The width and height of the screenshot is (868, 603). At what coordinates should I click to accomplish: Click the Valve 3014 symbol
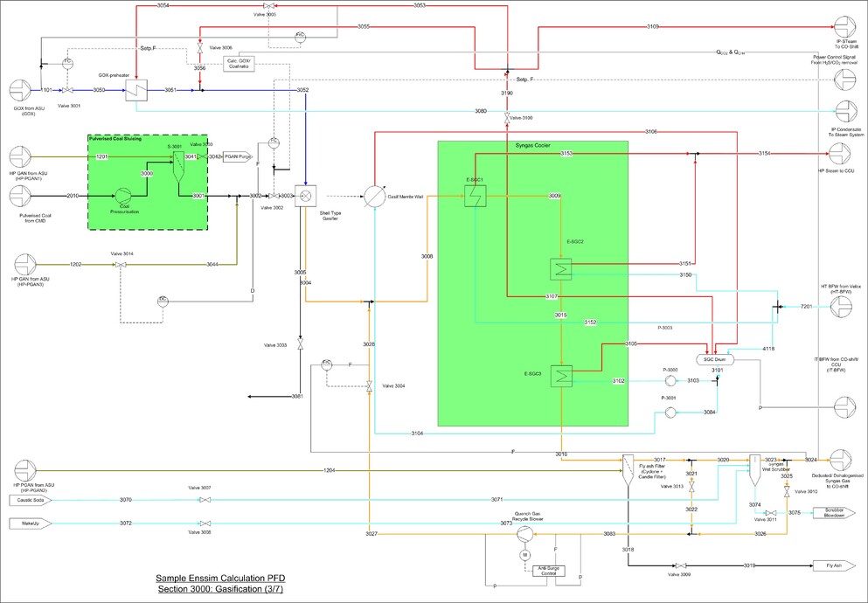(121, 265)
